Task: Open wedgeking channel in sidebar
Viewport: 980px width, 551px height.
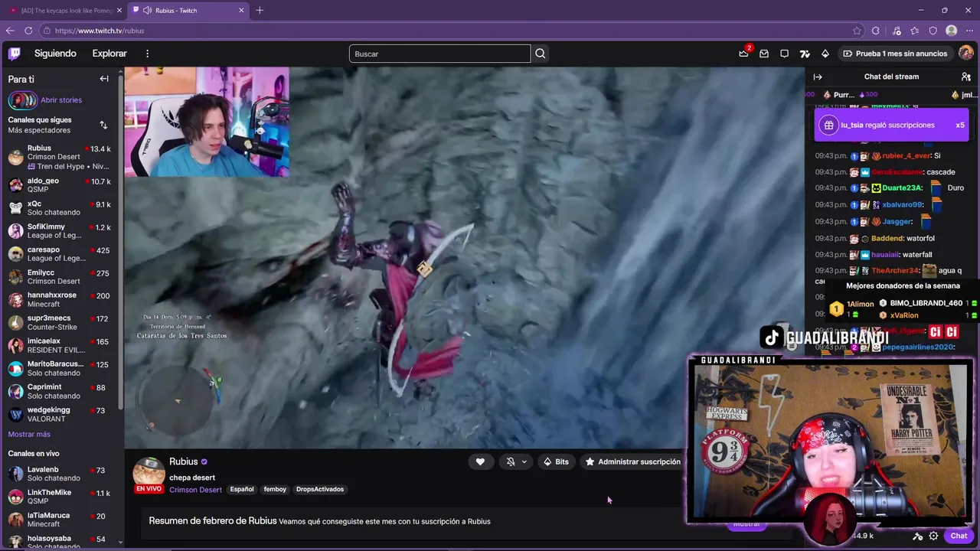Action: pyautogui.click(x=60, y=414)
